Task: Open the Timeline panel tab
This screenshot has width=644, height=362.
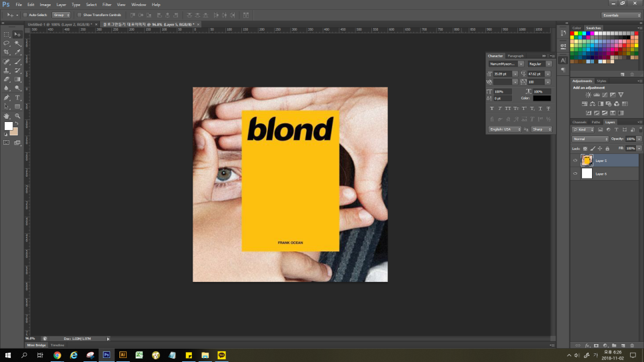Action: tap(57, 345)
